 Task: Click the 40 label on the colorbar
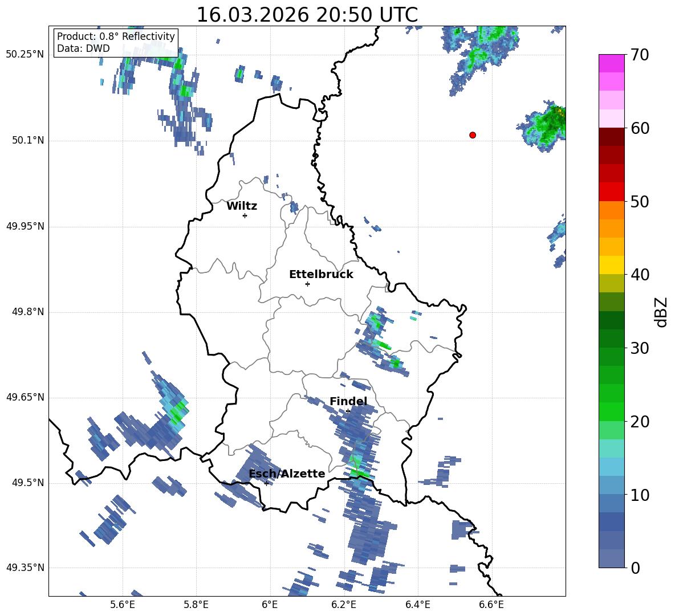pos(640,275)
